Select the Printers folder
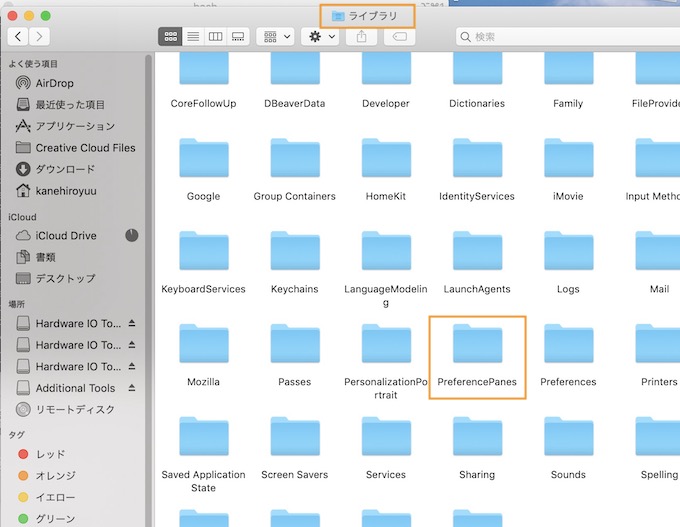Screen dimensions: 680x527 659,344
